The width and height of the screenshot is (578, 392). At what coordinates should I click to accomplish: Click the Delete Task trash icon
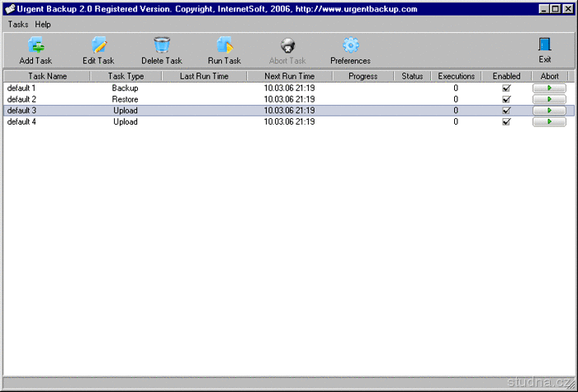(162, 46)
